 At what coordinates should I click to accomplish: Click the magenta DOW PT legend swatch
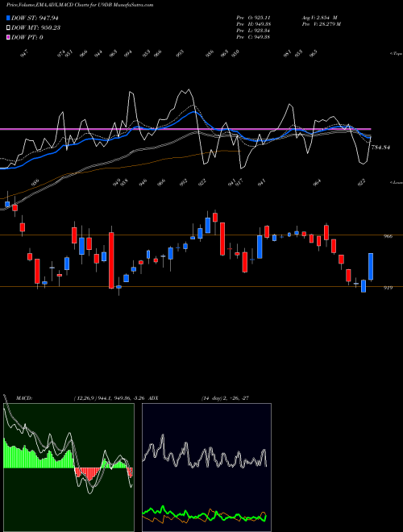9,37
